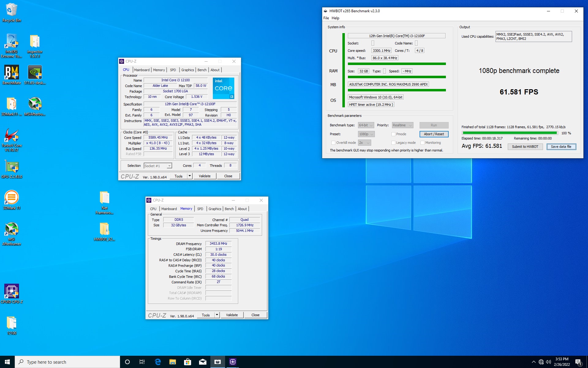Open the 3DMark11 folder icon
The height and width of the screenshot is (368, 588).
(12, 106)
